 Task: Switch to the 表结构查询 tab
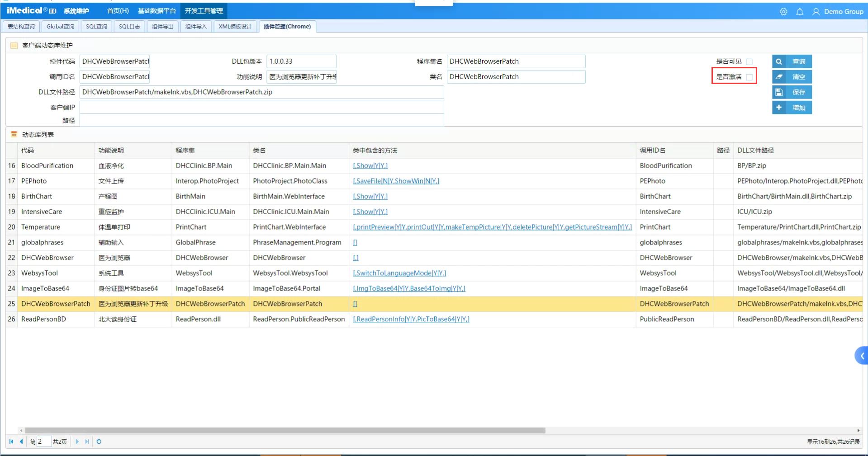21,27
